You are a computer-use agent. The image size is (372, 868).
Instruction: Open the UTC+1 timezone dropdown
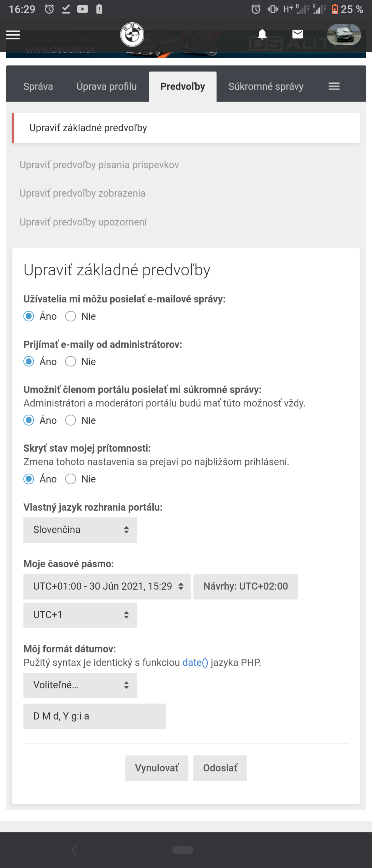pyautogui.click(x=80, y=615)
